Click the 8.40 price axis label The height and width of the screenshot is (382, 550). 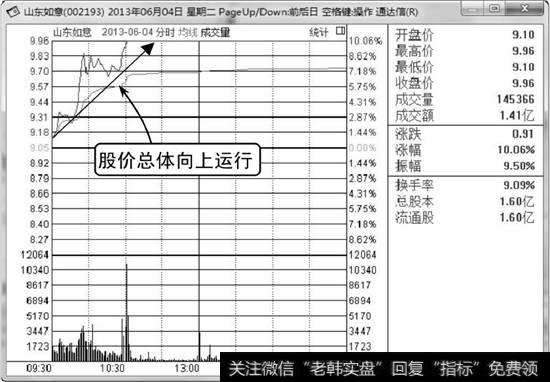(40, 224)
